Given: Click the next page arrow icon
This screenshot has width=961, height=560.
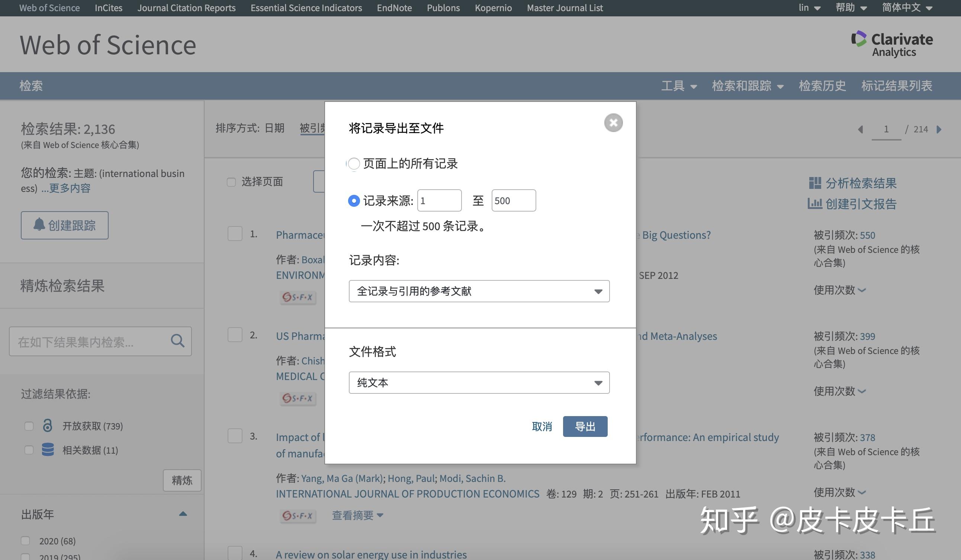Looking at the screenshot, I should coord(939,129).
